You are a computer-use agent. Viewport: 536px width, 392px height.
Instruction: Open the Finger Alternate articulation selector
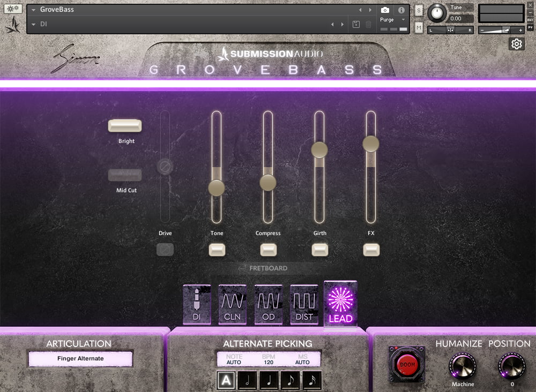tap(80, 358)
